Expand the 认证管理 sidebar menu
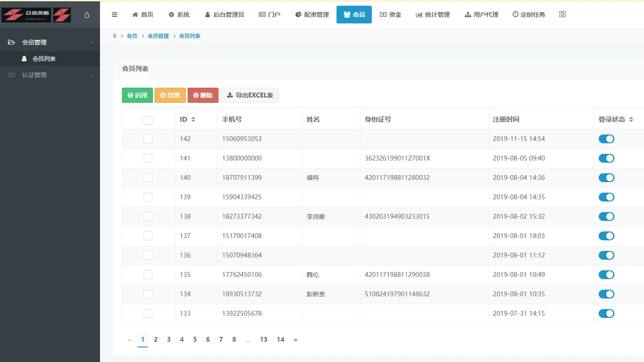 tap(50, 75)
